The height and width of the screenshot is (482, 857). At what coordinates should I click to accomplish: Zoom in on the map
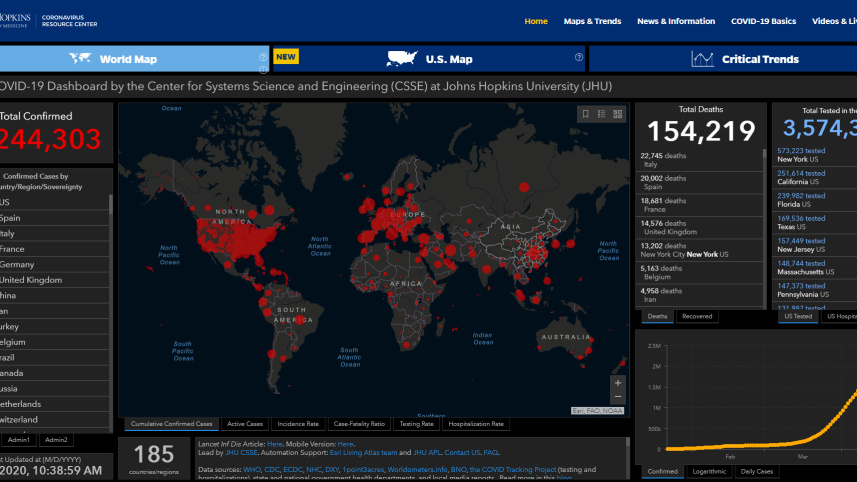point(617,382)
